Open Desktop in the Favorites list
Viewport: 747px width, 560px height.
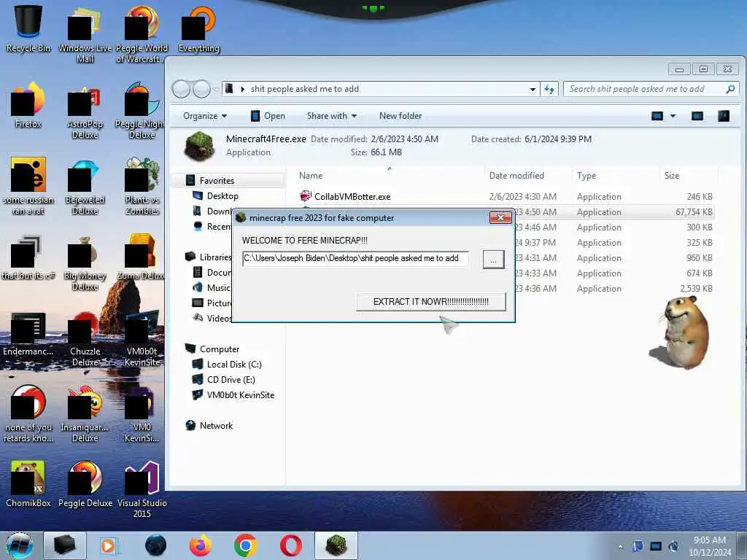pyautogui.click(x=222, y=195)
